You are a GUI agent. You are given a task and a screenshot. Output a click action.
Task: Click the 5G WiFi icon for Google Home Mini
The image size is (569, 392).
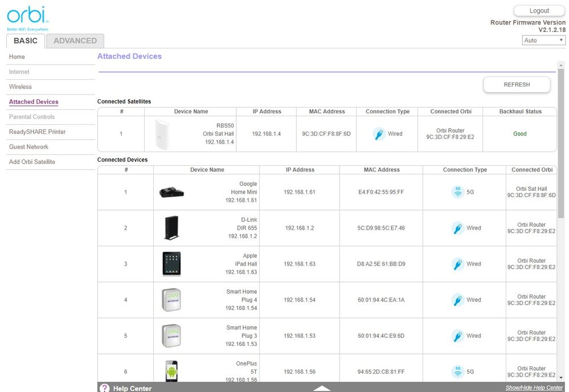tap(457, 192)
